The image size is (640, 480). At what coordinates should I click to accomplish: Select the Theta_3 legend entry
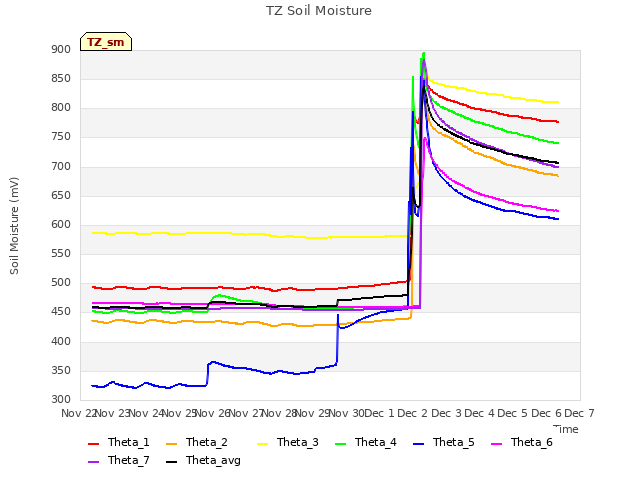pos(288,442)
